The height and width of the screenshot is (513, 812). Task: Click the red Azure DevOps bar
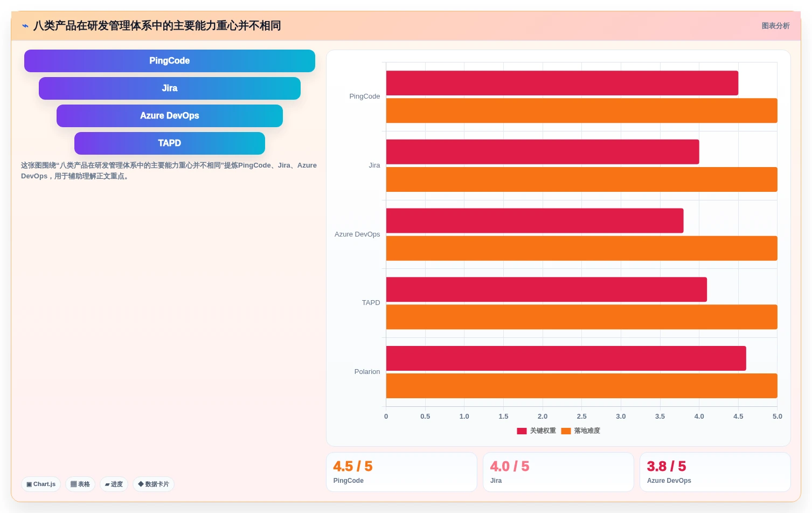[x=535, y=221]
